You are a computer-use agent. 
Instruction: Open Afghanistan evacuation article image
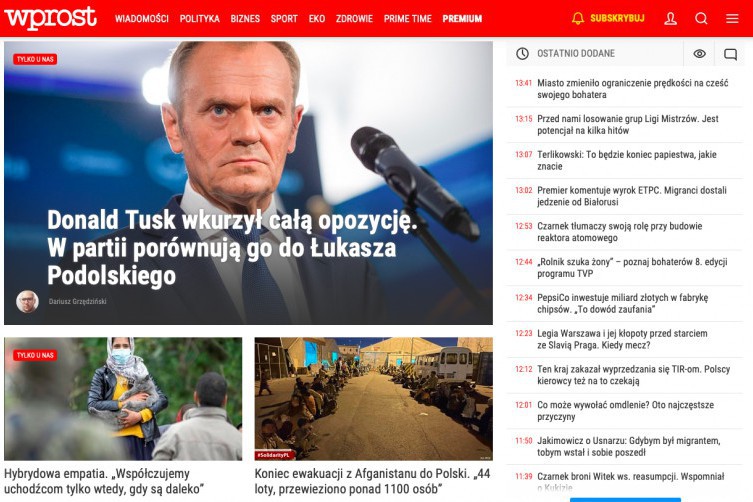[374, 399]
